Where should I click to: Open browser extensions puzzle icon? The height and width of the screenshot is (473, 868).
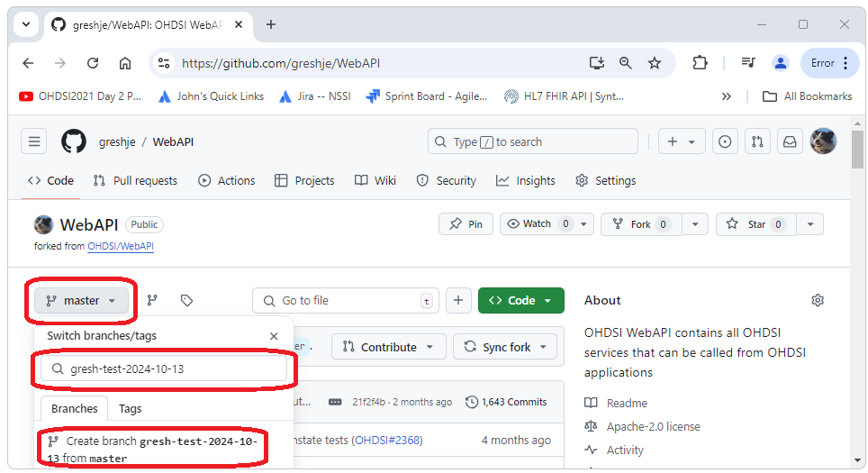[700, 63]
